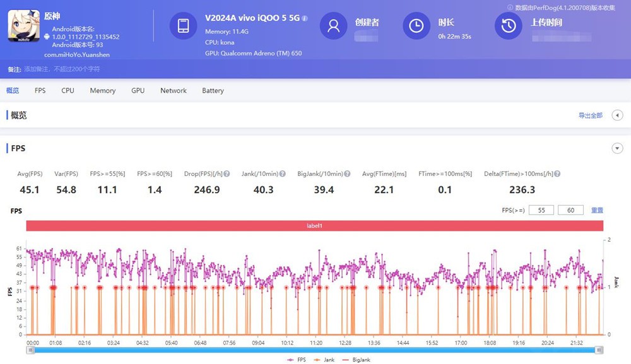Toggle the BigJank series in chart legend
The width and height of the screenshot is (631, 364).
(356, 360)
